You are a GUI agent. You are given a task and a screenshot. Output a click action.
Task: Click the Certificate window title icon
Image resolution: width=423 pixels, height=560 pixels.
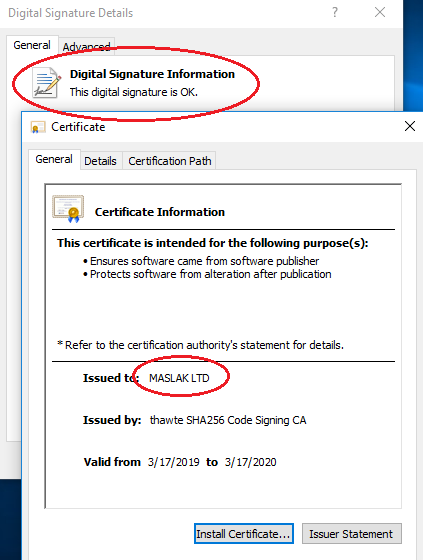tap(38, 127)
